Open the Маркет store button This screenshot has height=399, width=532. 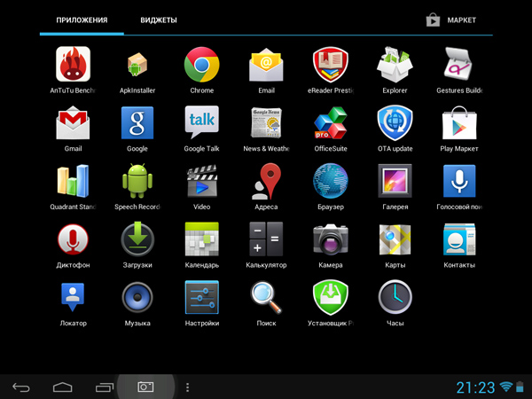(451, 20)
